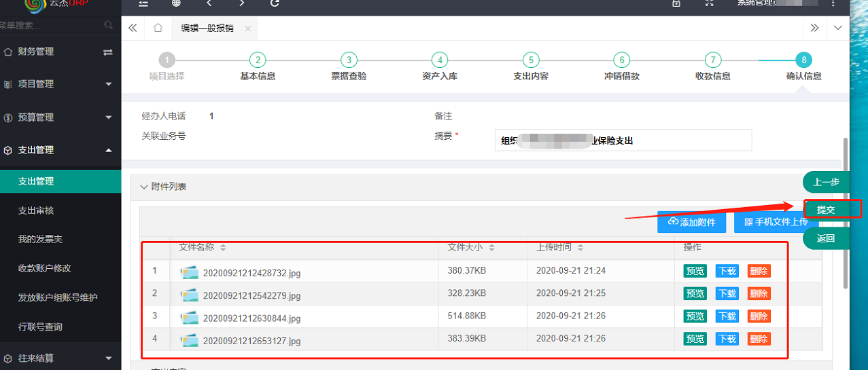Select the highlighted 支出管理 submenu item
This screenshot has height=370, width=868.
[x=60, y=181]
